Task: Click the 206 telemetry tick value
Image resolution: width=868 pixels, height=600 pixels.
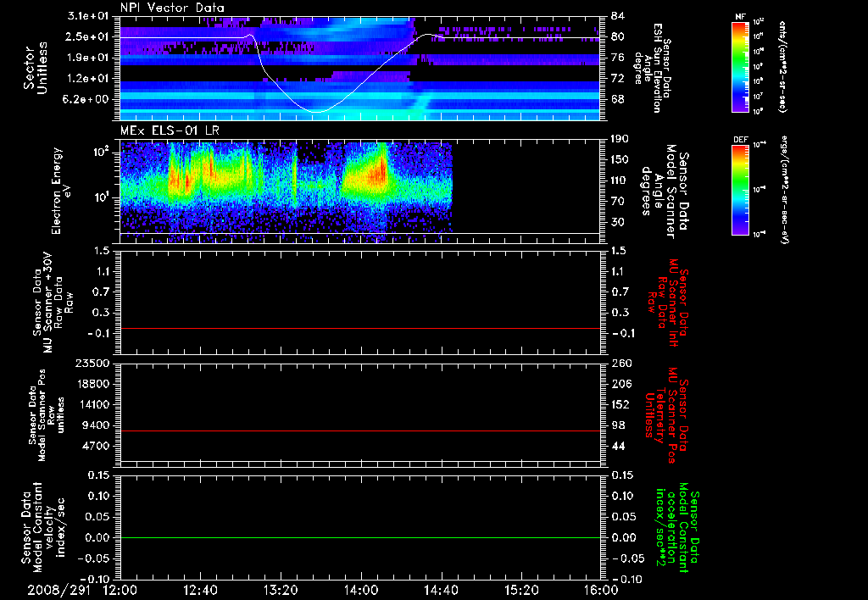Action: click(x=620, y=384)
